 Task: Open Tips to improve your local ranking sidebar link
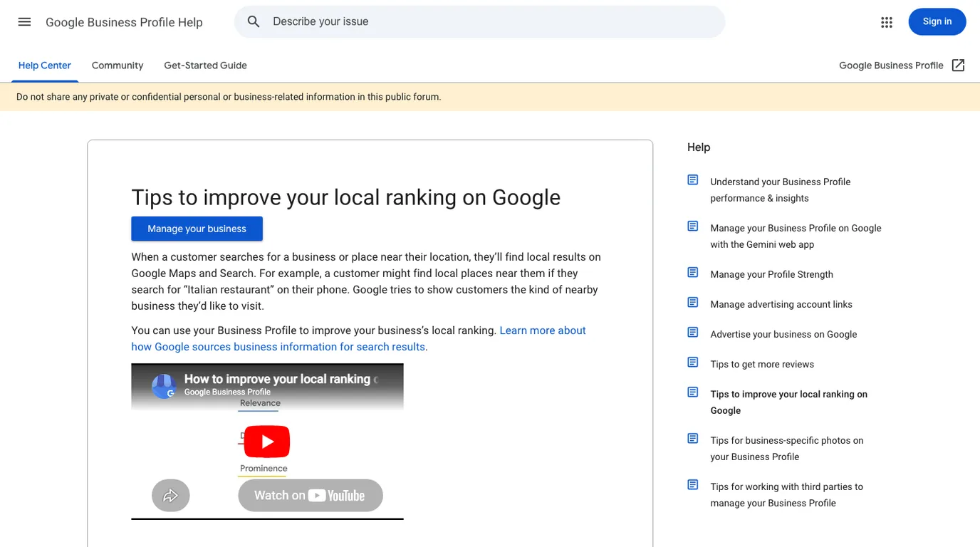coord(788,402)
